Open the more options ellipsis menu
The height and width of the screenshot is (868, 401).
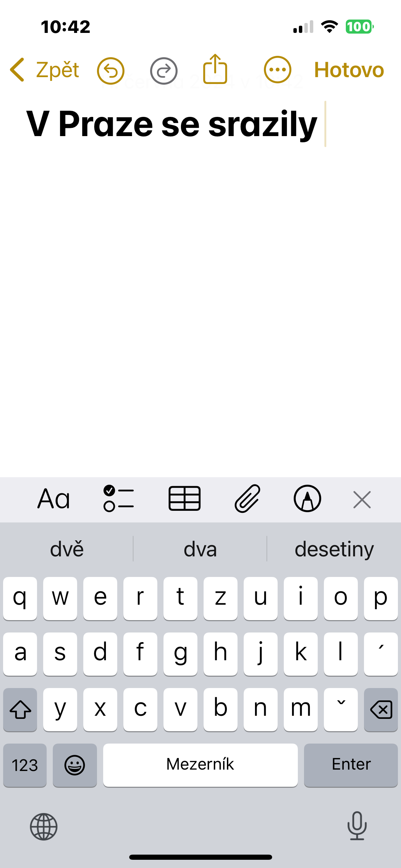(278, 70)
